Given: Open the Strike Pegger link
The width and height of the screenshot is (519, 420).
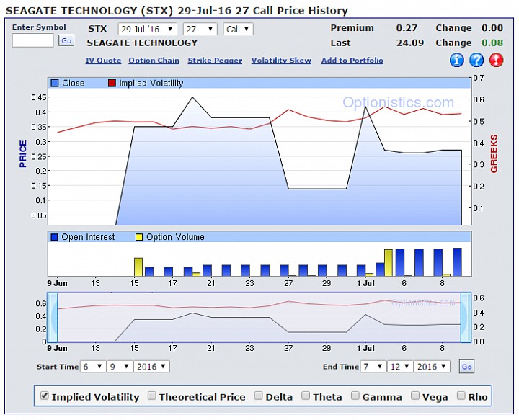Looking at the screenshot, I should pos(215,61).
